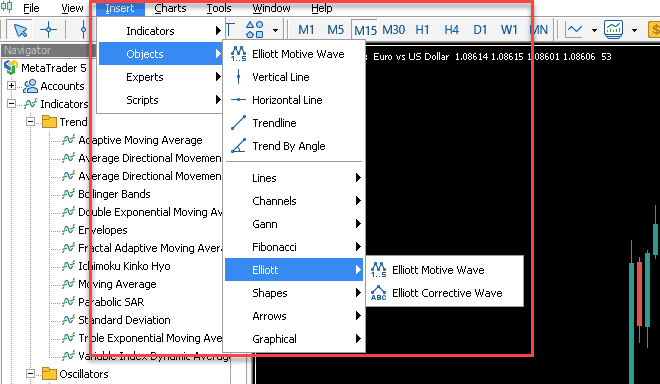Image resolution: width=660 pixels, height=384 pixels.
Task: Open the shapes objects toolbar dropdown icon
Action: pos(255,30)
